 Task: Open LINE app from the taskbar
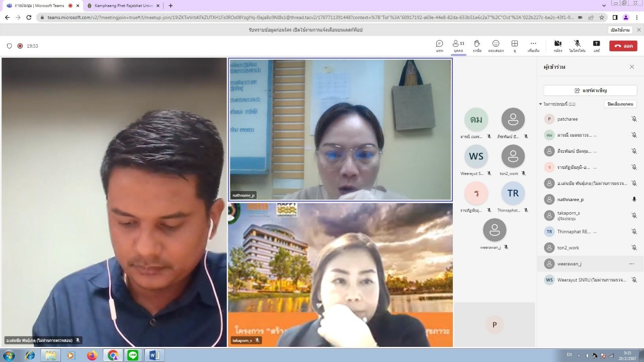coord(133,355)
